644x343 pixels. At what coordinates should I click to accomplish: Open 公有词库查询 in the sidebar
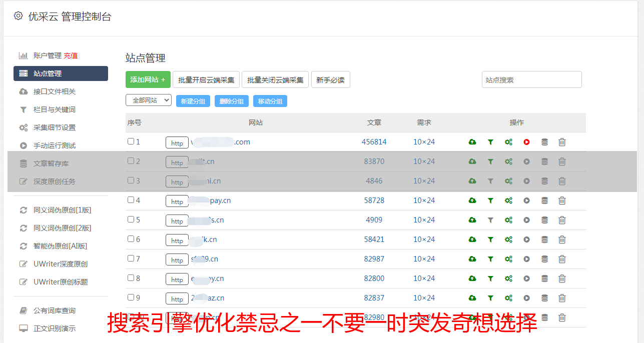(x=55, y=310)
